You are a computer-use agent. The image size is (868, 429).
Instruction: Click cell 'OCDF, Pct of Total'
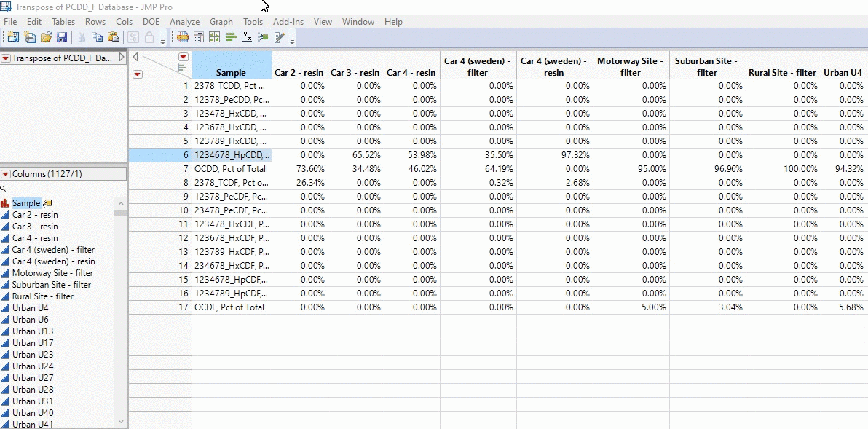pyautogui.click(x=232, y=307)
